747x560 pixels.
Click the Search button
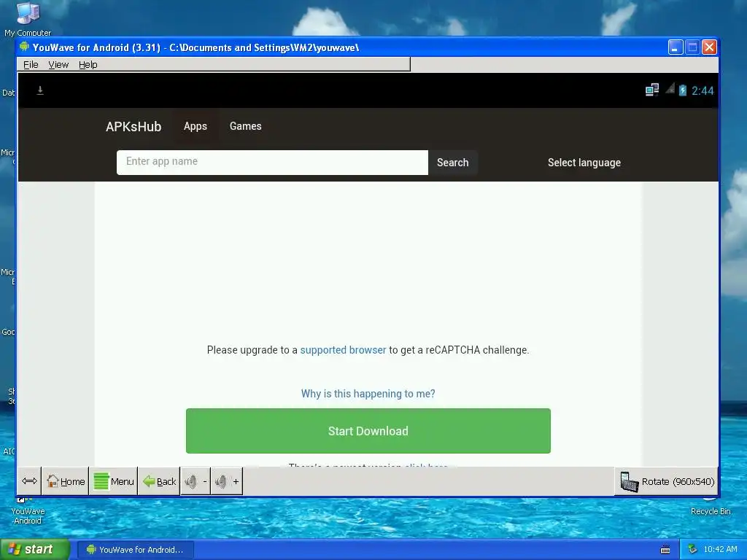452,163
